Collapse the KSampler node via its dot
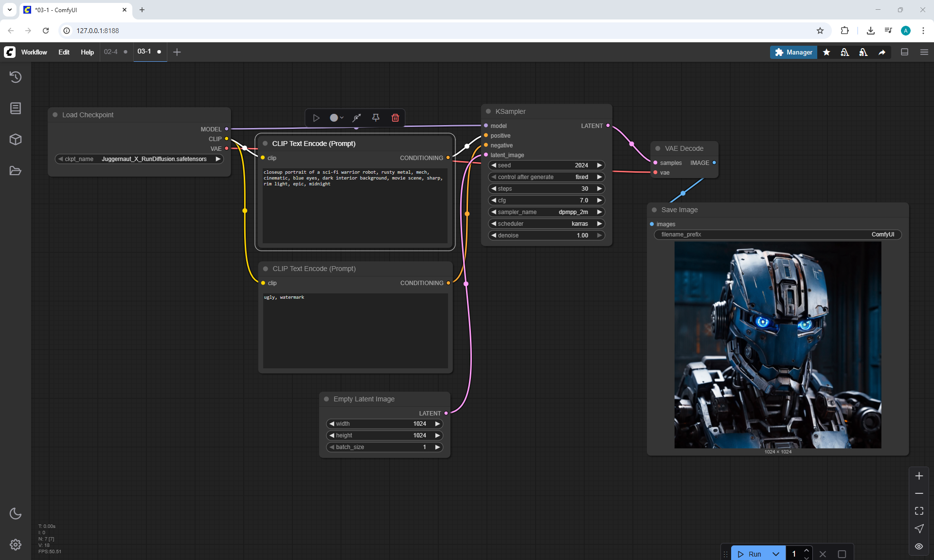The image size is (934, 560). click(488, 111)
